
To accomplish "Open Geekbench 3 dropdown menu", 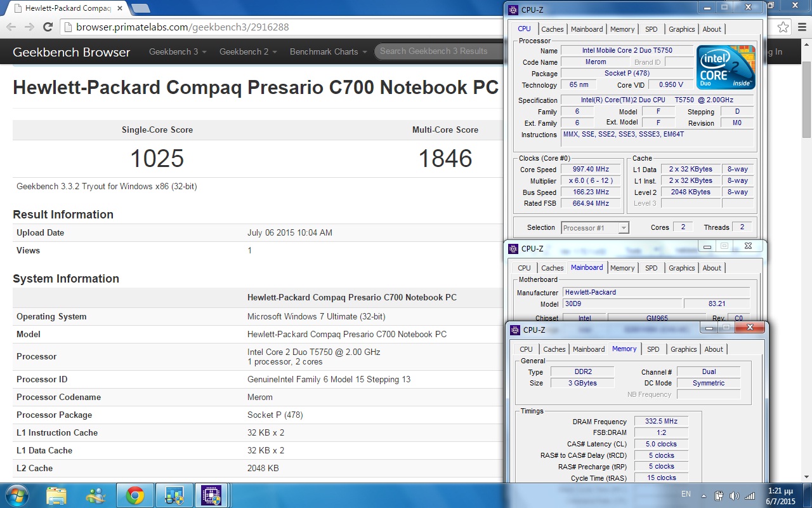I will point(178,51).
